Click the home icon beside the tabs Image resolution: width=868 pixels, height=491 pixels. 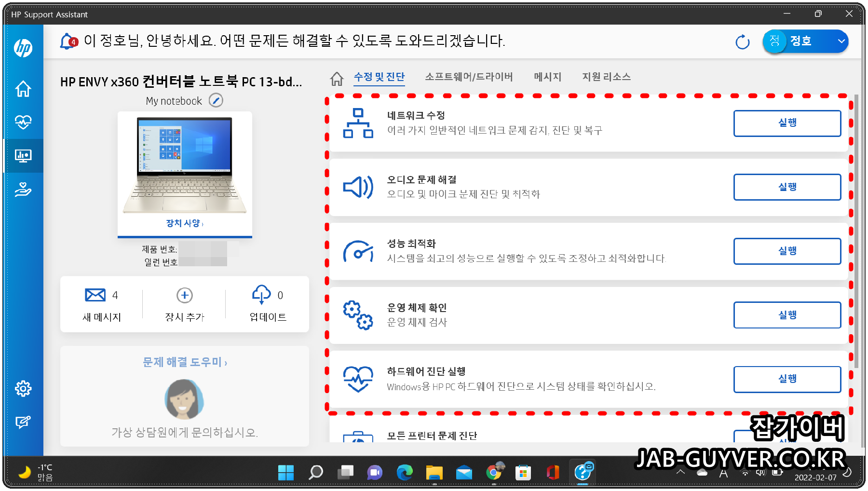[x=337, y=78]
